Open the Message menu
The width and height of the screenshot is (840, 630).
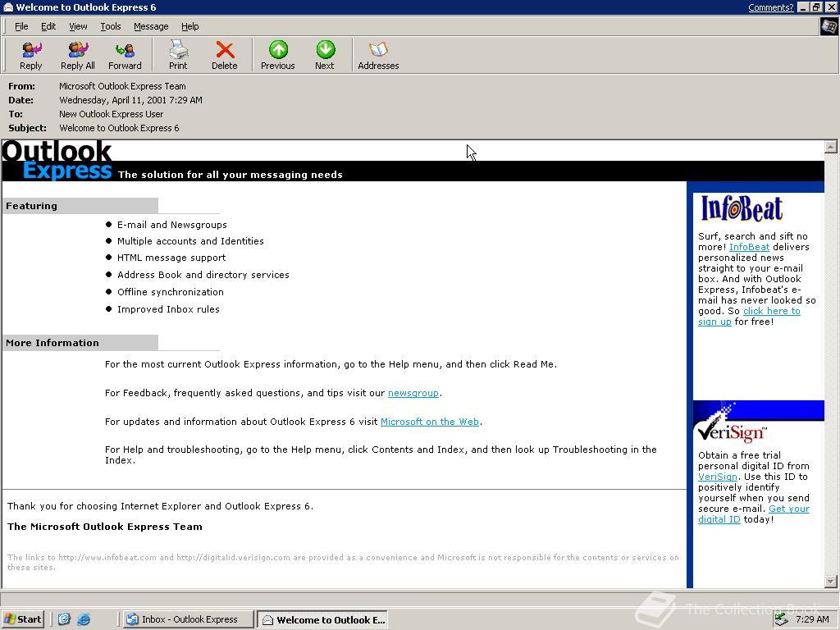[x=151, y=26]
